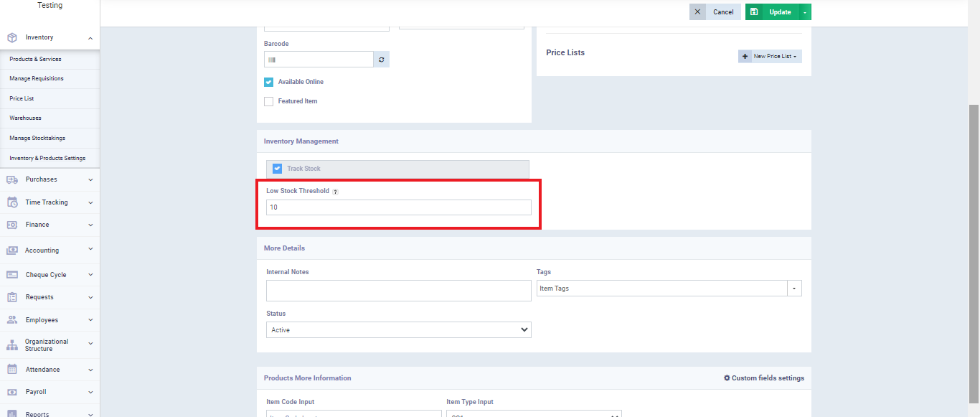Click the Cheque Cycle icon
Image resolution: width=980 pixels, height=417 pixels.
point(12,275)
